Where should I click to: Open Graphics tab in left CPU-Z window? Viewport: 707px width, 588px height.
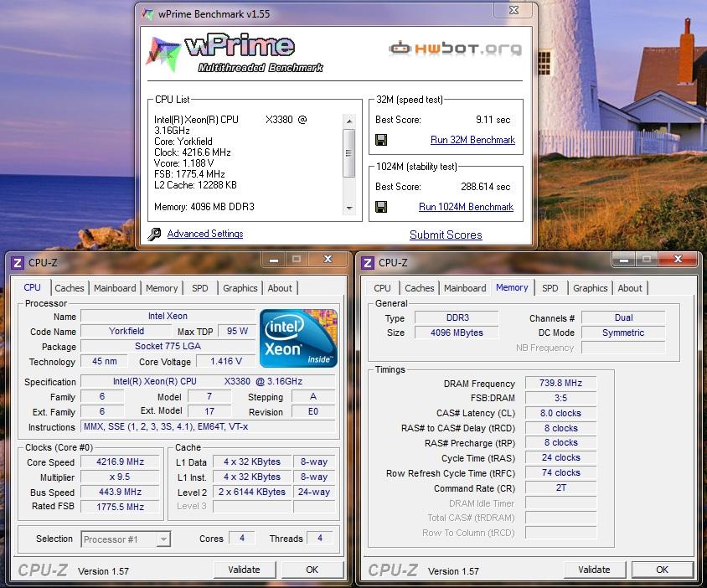pyautogui.click(x=240, y=288)
